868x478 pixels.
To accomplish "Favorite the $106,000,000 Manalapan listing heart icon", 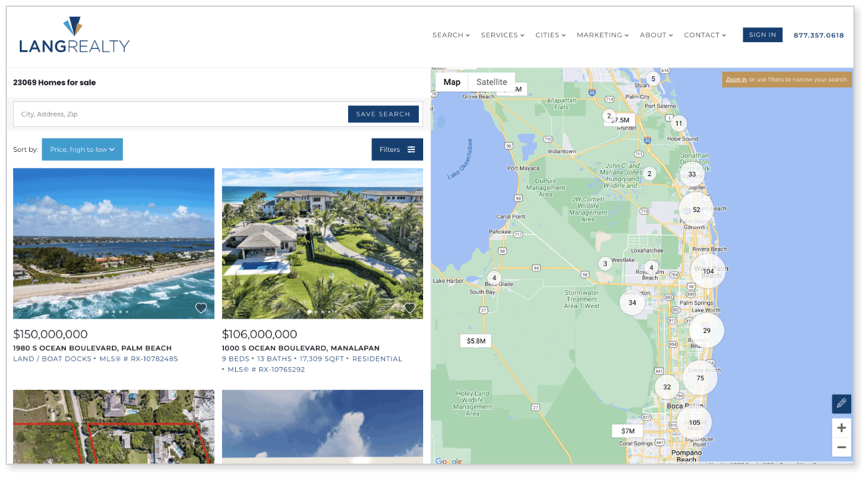I will (x=409, y=308).
